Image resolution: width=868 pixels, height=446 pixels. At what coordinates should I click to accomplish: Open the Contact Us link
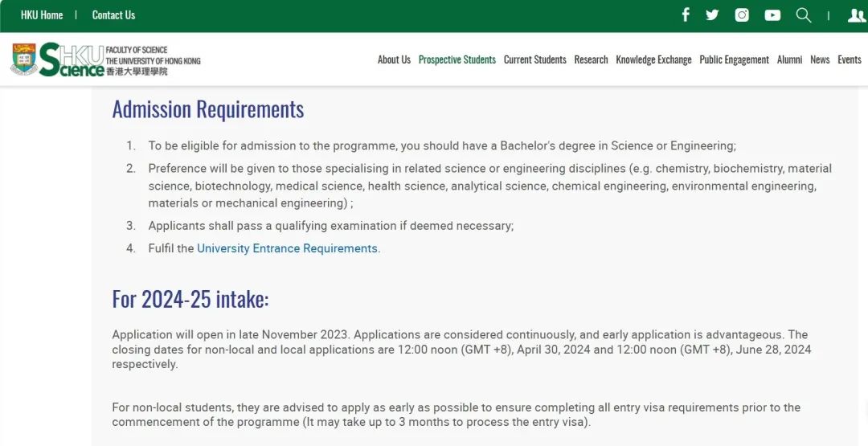[113, 15]
